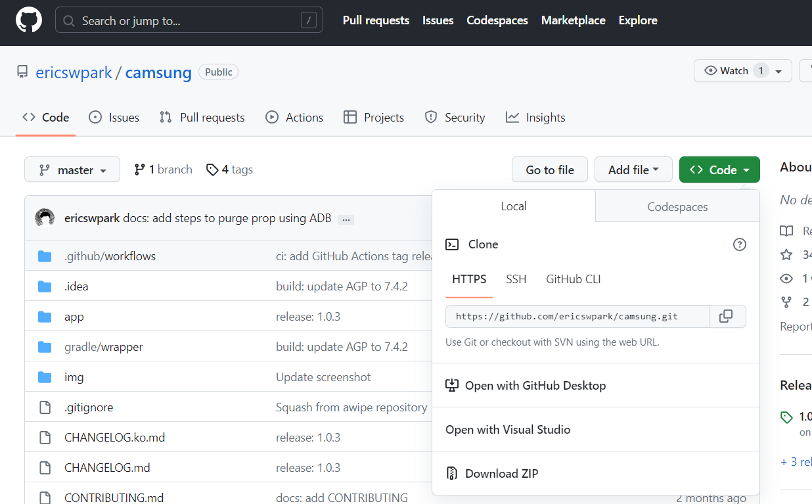The image size is (812, 504).
Task: Click the Go to file button
Action: click(x=550, y=170)
